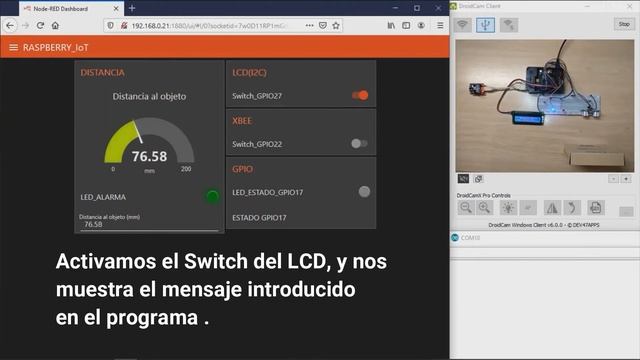Click the 76.58 gauge value
Image resolution: width=640 pixels, height=360 pixels.
[x=149, y=156]
